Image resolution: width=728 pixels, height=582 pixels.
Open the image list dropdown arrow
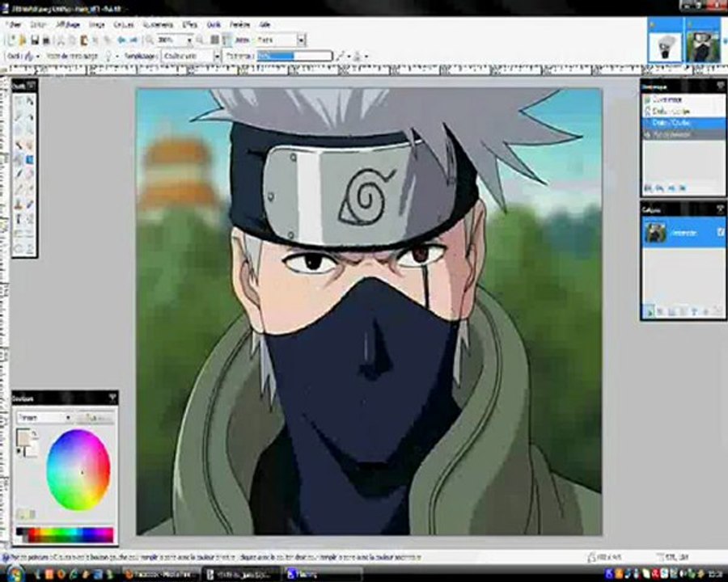725,41
